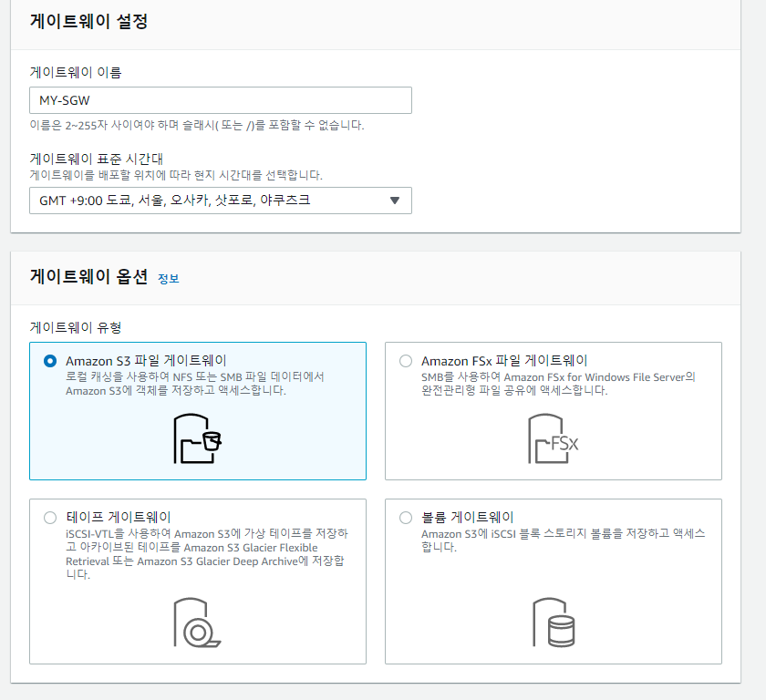
Task: Click the tape gateway iSCSI-VTL description text
Action: (x=207, y=554)
